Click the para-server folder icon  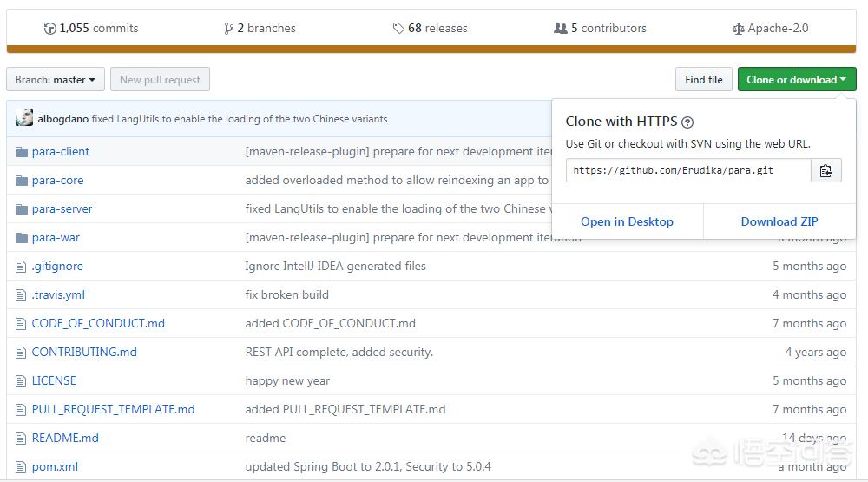pos(22,209)
